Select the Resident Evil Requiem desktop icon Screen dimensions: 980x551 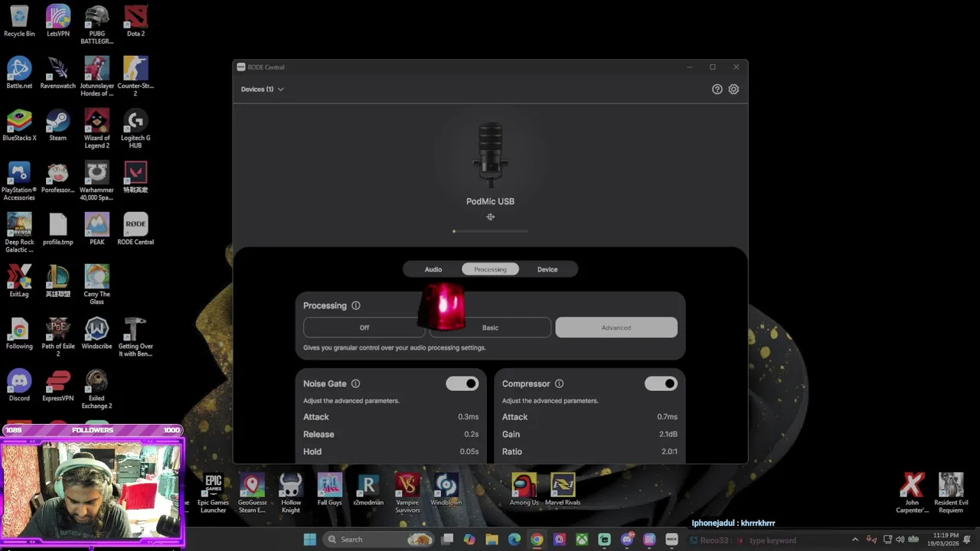[x=951, y=493]
